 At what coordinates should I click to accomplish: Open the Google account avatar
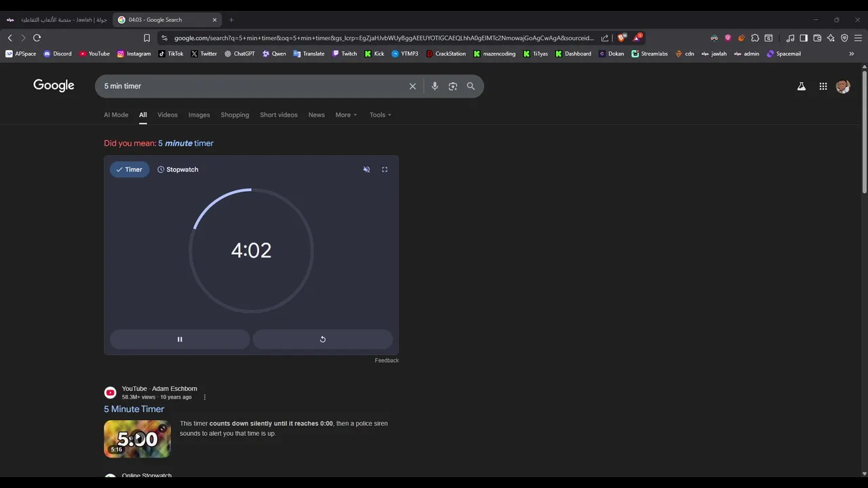coord(843,86)
